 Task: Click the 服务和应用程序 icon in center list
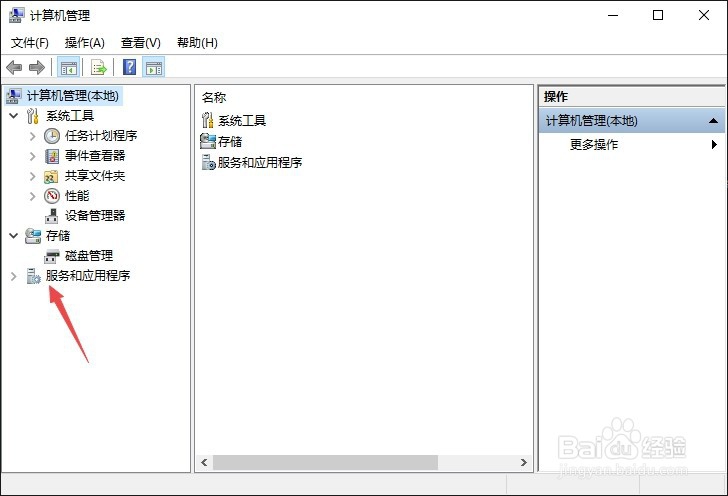pyautogui.click(x=208, y=162)
